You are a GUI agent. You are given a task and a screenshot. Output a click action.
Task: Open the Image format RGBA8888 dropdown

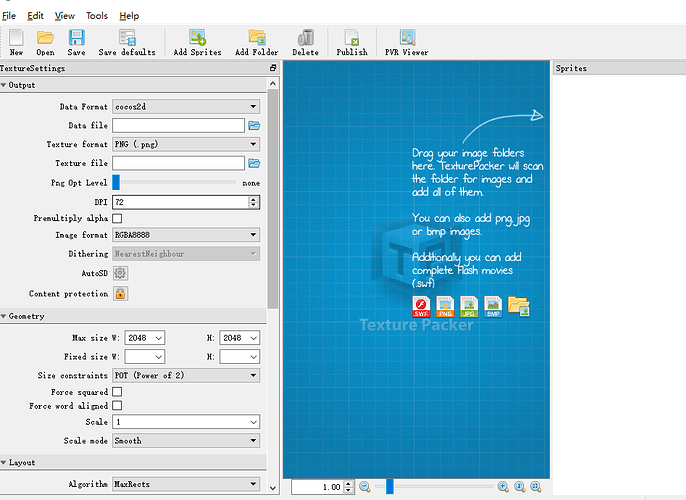coord(186,235)
